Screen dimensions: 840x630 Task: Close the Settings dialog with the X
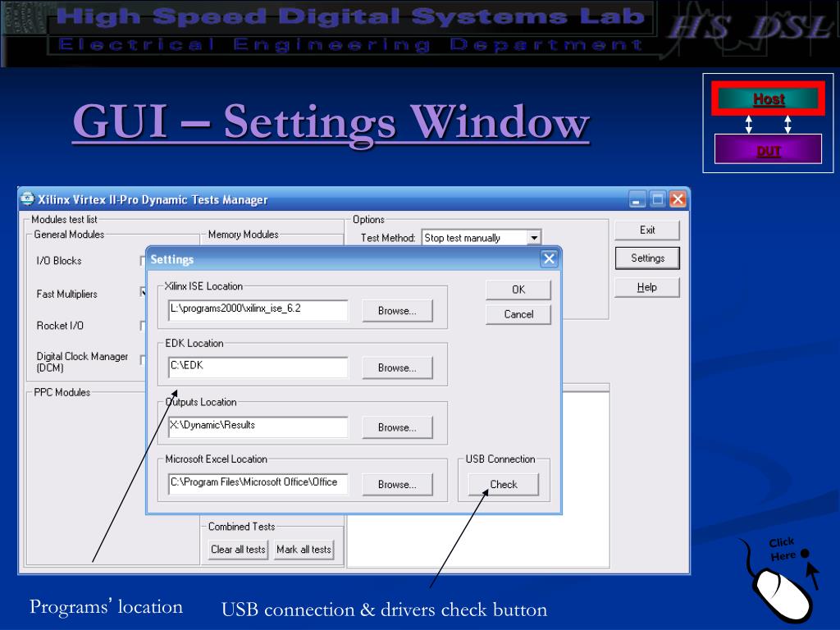tap(549, 259)
